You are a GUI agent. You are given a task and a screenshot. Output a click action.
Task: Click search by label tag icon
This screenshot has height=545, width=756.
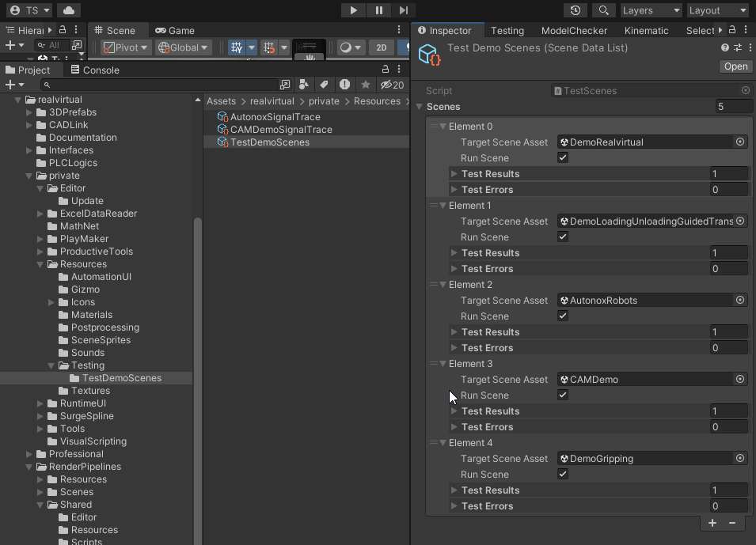coord(324,85)
